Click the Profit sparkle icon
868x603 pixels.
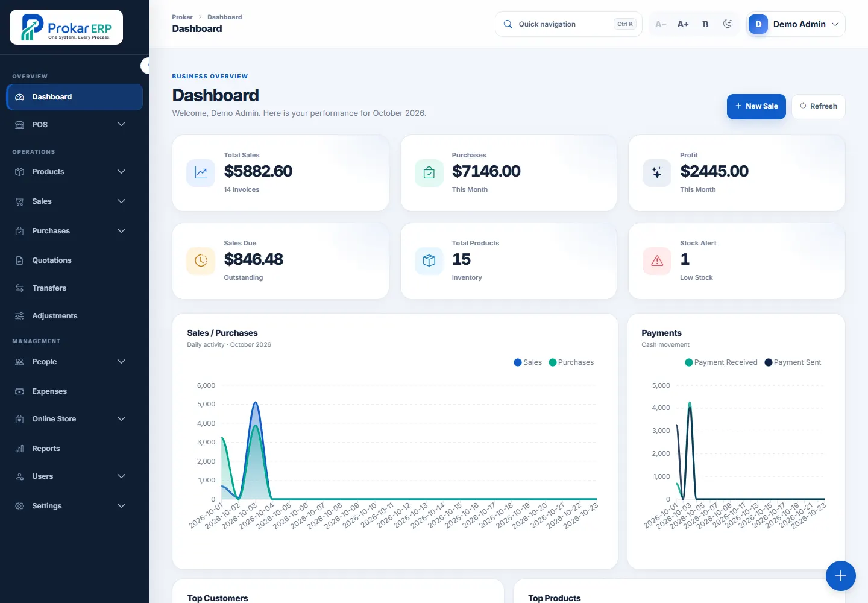click(657, 173)
